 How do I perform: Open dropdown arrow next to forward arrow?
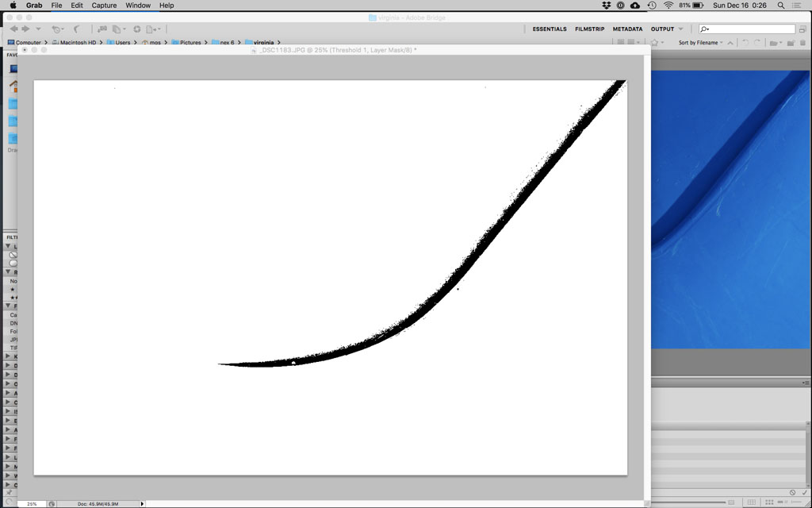(x=38, y=29)
